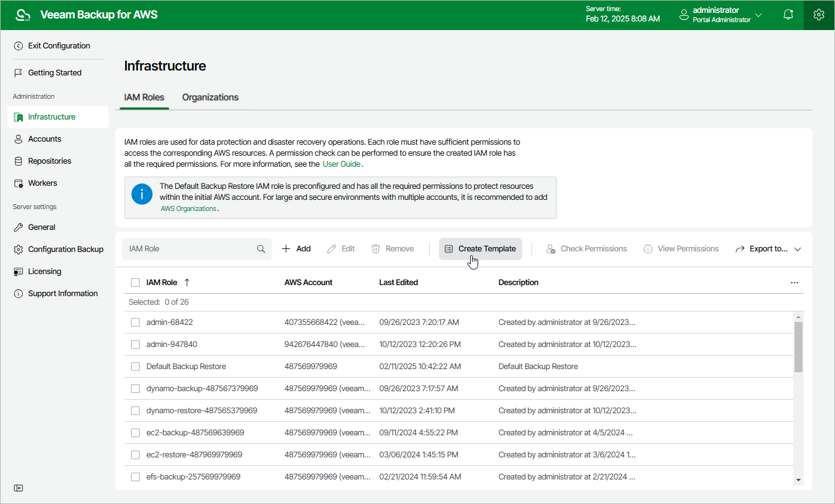Click the 09/11/2024 4:55:22 PM date cell
835x504 pixels.
point(419,433)
